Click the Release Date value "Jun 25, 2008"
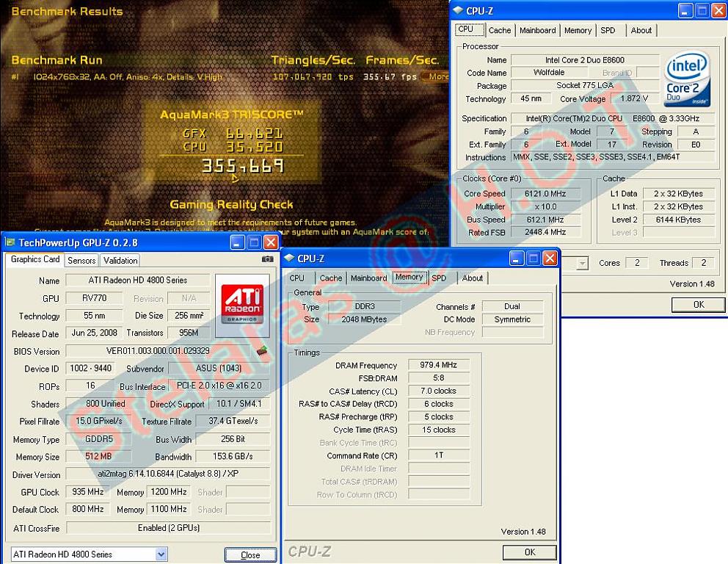728x564 pixels. pos(94,333)
